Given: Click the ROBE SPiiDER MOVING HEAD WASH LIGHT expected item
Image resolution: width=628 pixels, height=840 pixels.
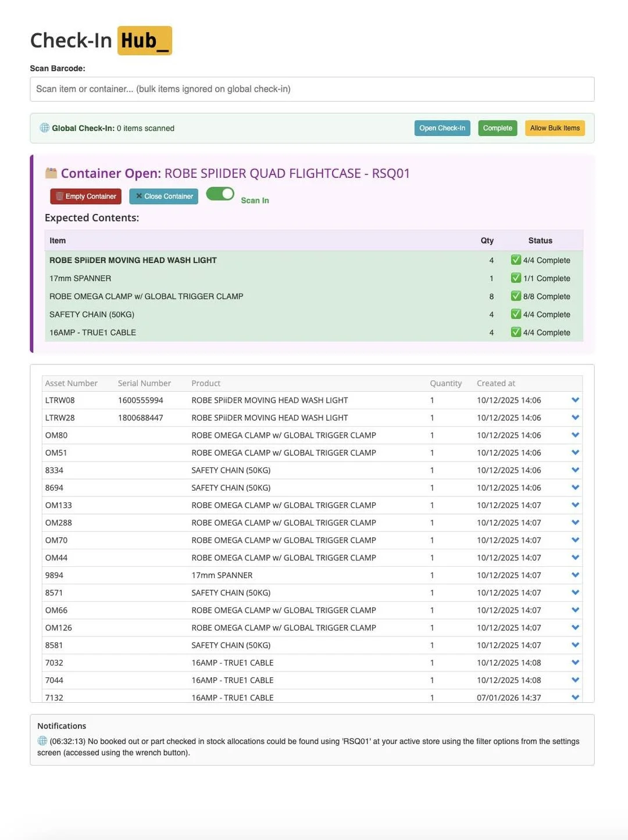Looking at the screenshot, I should click(133, 260).
